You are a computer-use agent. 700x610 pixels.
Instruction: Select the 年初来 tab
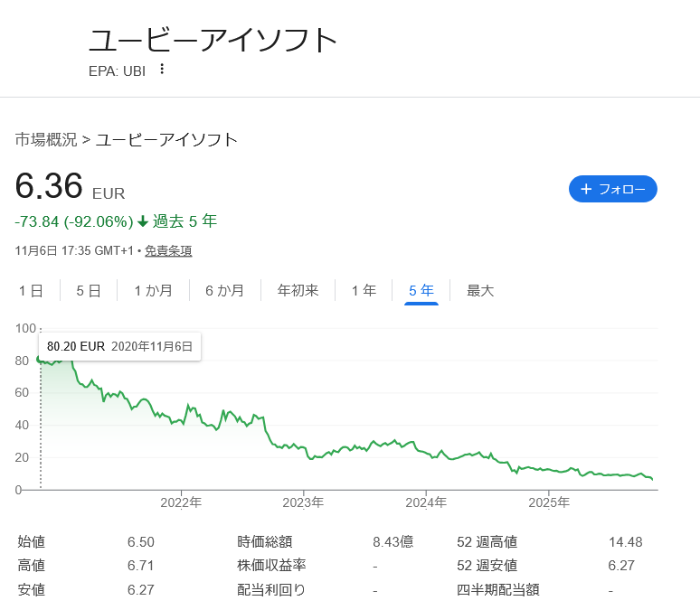[298, 291]
